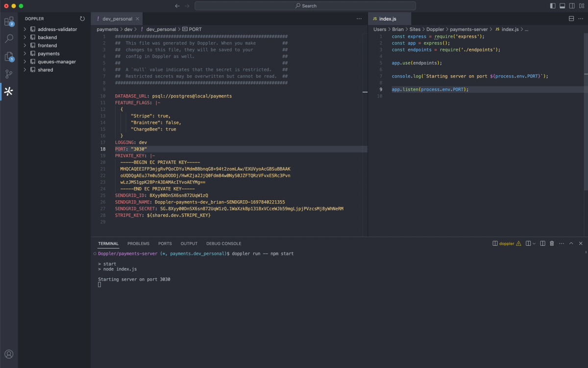Open Customize Layout in the title bar
Image resolution: width=588 pixels, height=368 pixels.
tap(581, 6)
